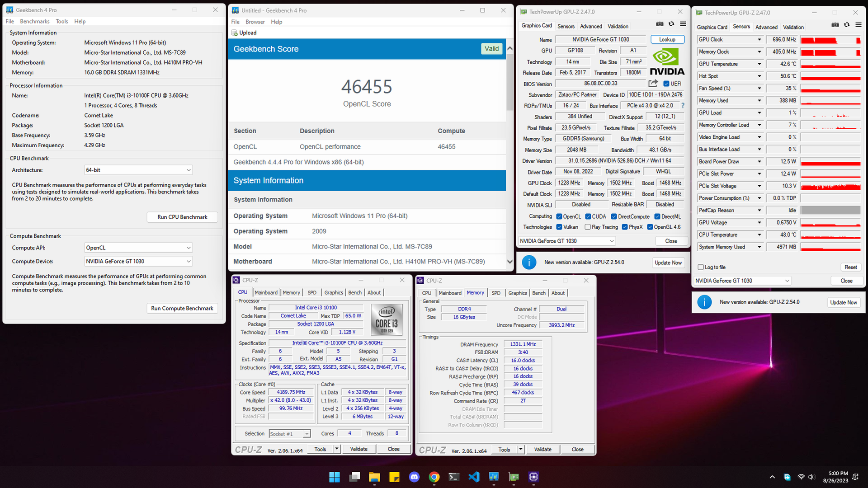Image resolution: width=868 pixels, height=488 pixels.
Task: Toggle the Ray Tracing checkbox
Action: pos(588,227)
